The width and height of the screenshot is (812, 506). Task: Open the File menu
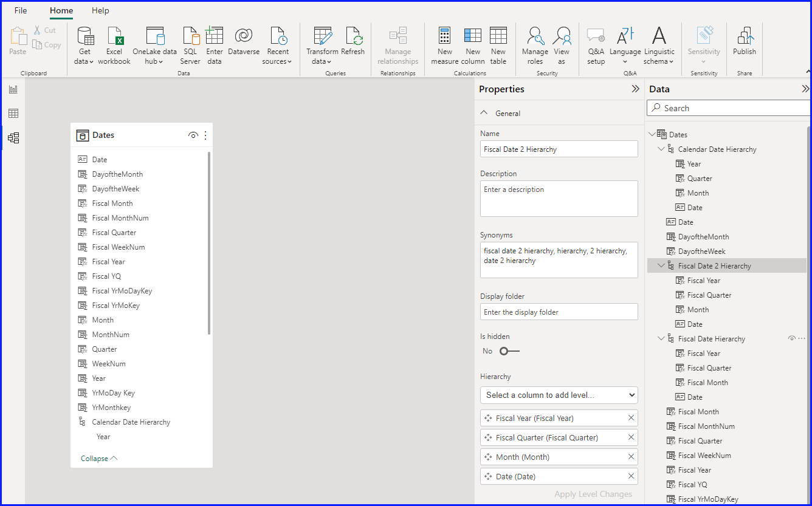pyautogui.click(x=21, y=10)
